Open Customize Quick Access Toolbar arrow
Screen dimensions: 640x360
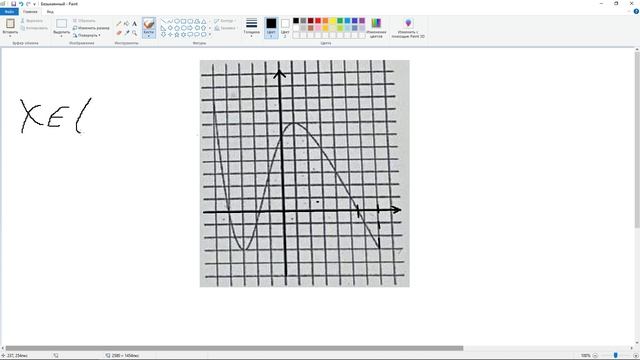(x=34, y=4)
